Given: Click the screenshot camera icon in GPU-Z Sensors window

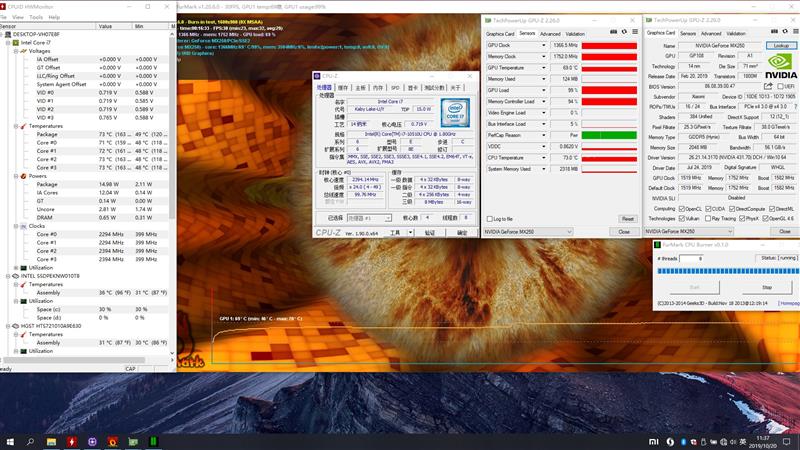Looking at the screenshot, I should click(x=613, y=32).
